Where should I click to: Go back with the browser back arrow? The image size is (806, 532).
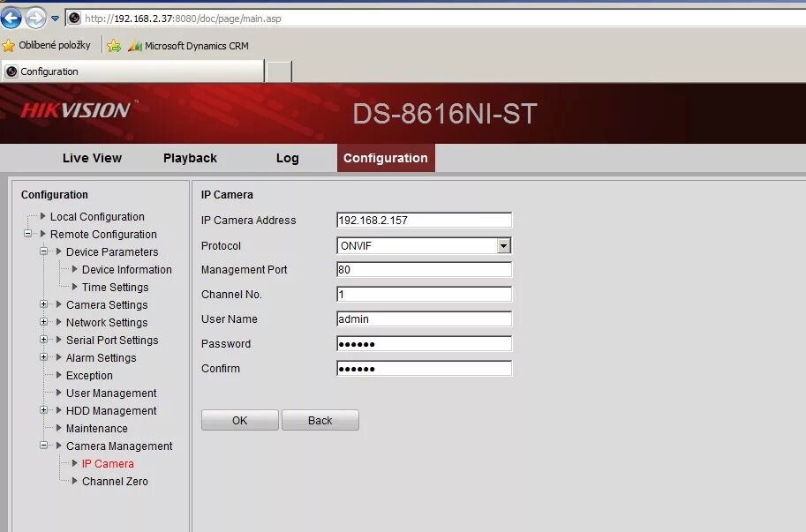[x=11, y=18]
